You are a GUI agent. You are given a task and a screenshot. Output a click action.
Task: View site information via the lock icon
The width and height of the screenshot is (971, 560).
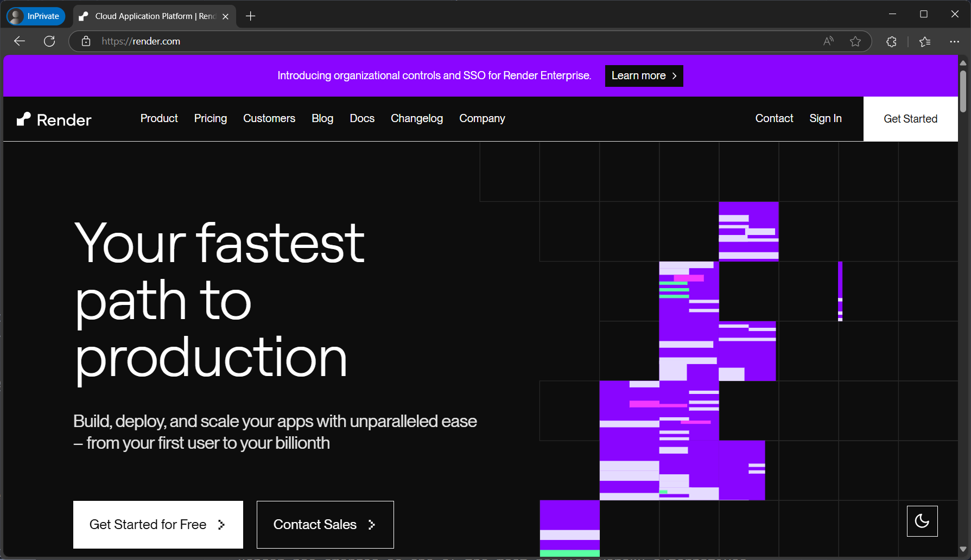coord(86,41)
